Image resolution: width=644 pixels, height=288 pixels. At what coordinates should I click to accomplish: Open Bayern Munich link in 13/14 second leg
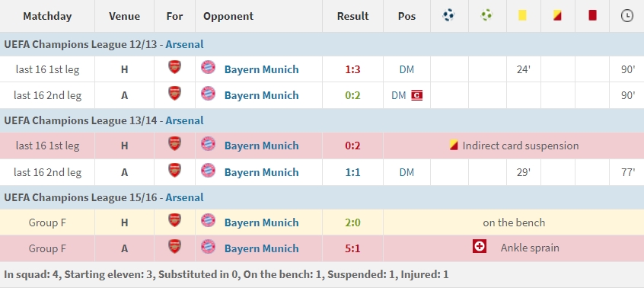[261, 172]
